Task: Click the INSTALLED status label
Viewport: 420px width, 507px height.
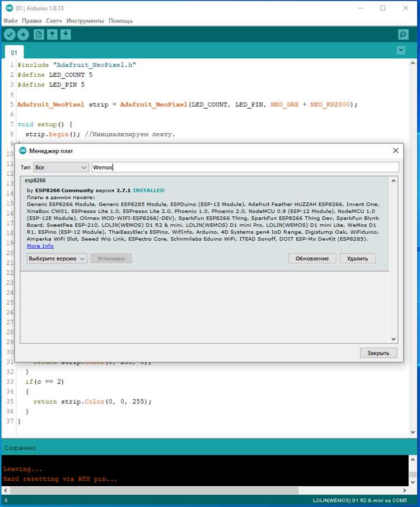Action: click(x=149, y=190)
